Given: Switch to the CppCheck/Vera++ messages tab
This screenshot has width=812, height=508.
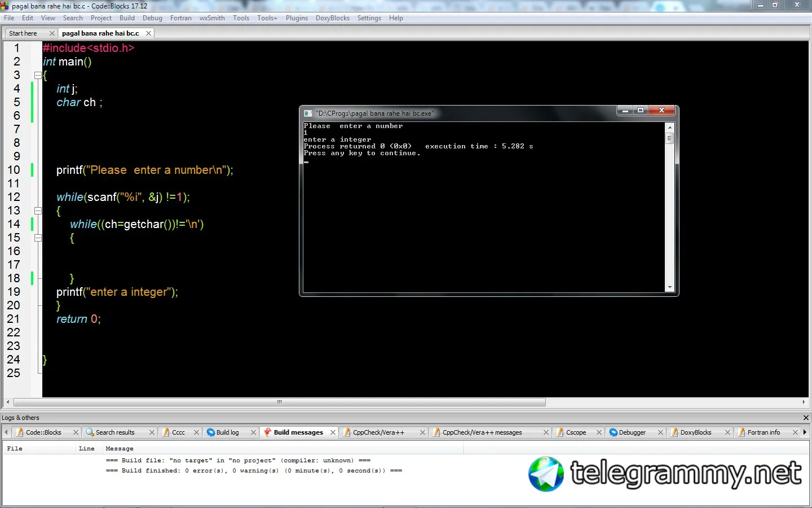Looking at the screenshot, I should click(482, 432).
